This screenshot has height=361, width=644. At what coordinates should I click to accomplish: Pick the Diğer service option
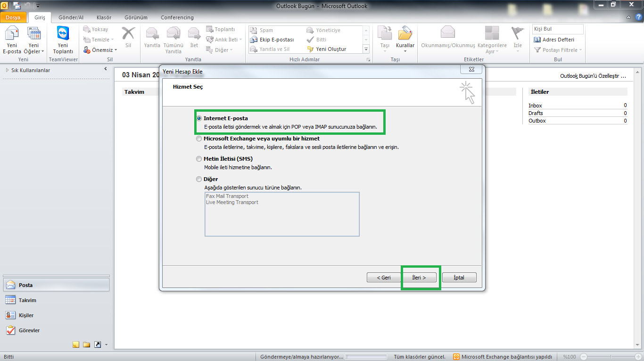[x=199, y=179]
